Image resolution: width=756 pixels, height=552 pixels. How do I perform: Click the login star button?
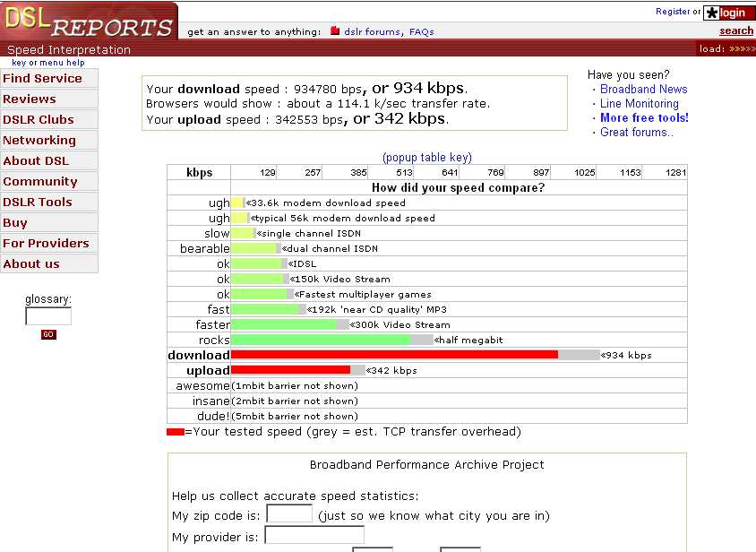coord(728,13)
